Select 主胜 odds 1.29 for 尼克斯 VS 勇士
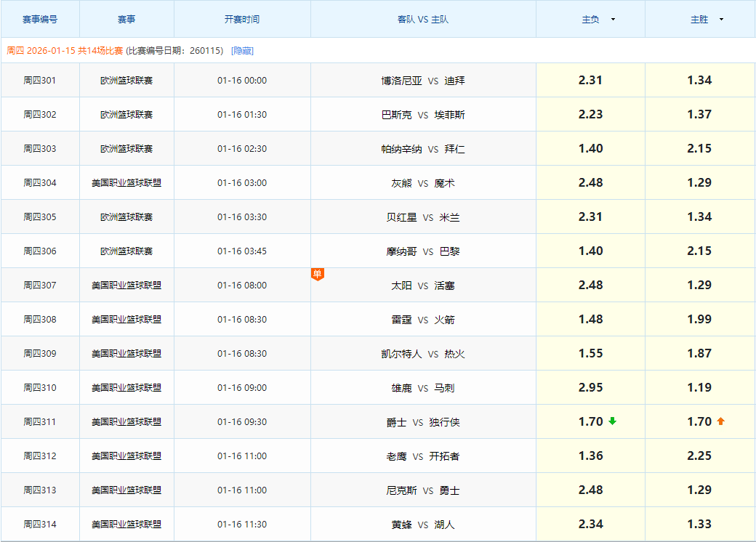The width and height of the screenshot is (756, 542). point(699,490)
